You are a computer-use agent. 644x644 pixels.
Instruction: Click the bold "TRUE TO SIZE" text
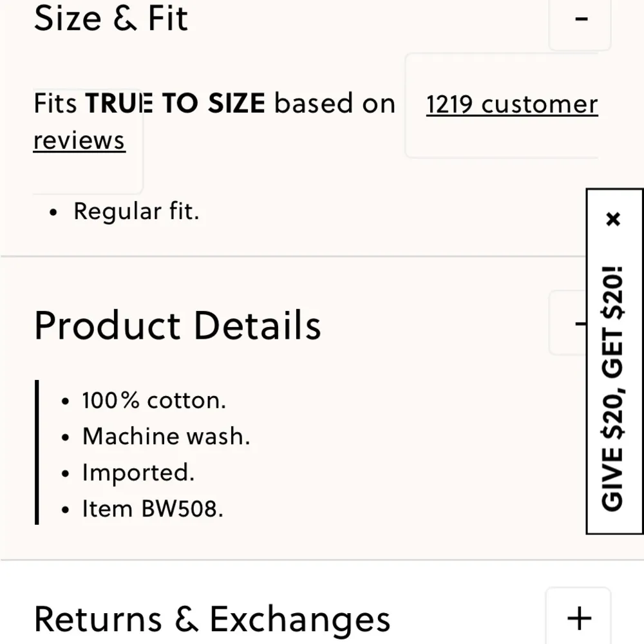click(x=175, y=104)
